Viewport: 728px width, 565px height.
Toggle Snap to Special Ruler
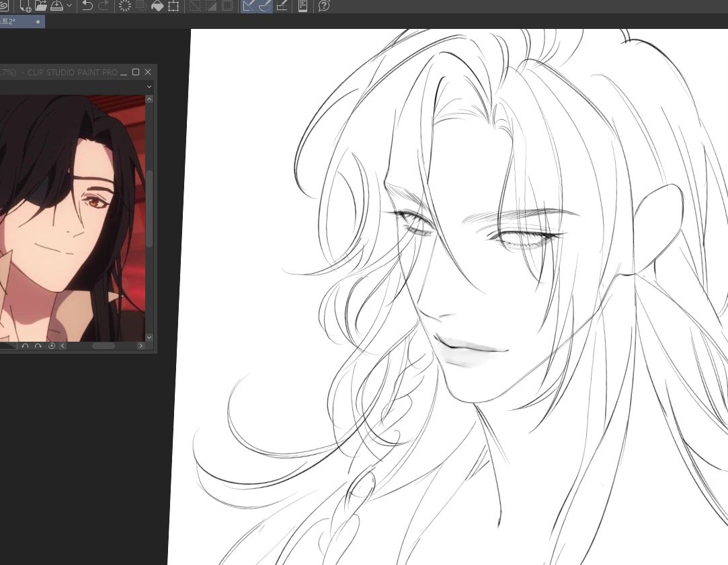265,6
